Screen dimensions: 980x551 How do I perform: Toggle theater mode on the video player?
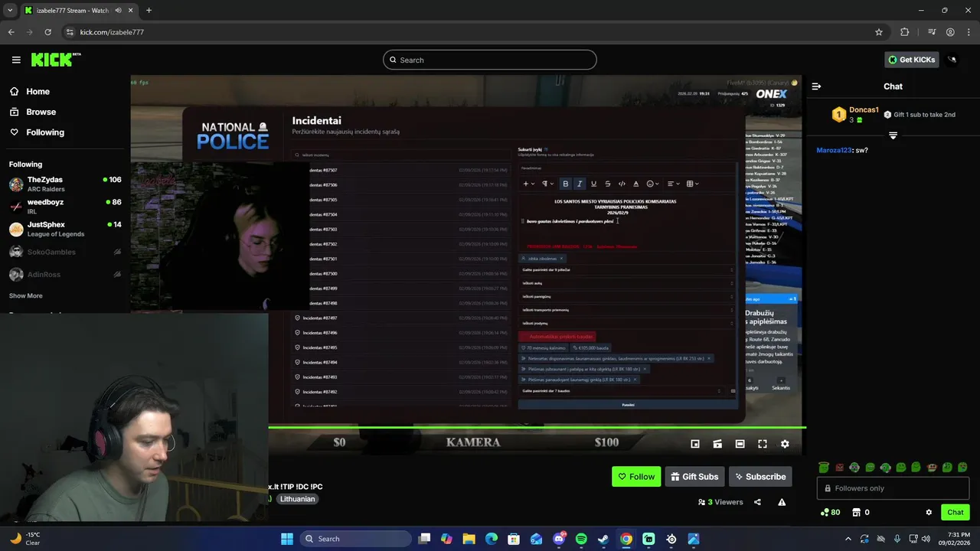pyautogui.click(x=740, y=444)
